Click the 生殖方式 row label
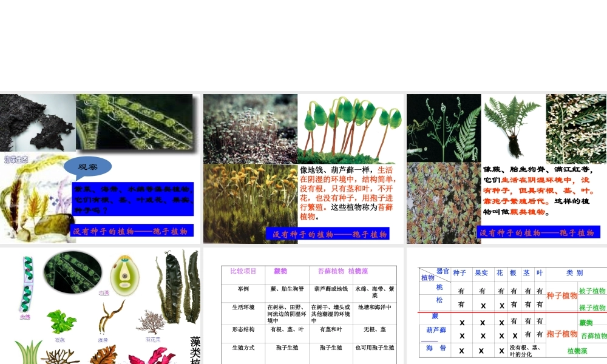 tap(243, 348)
